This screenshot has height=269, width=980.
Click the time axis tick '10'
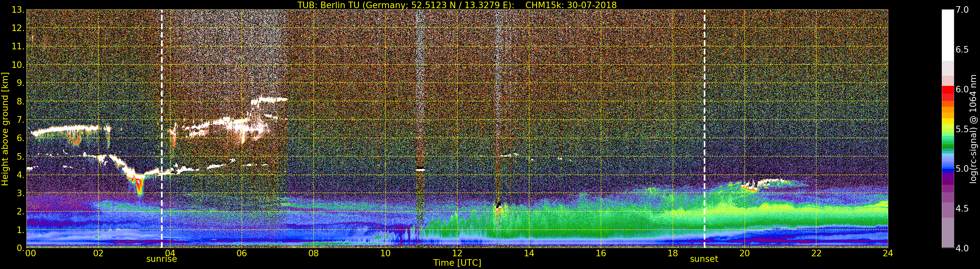pyautogui.click(x=385, y=253)
